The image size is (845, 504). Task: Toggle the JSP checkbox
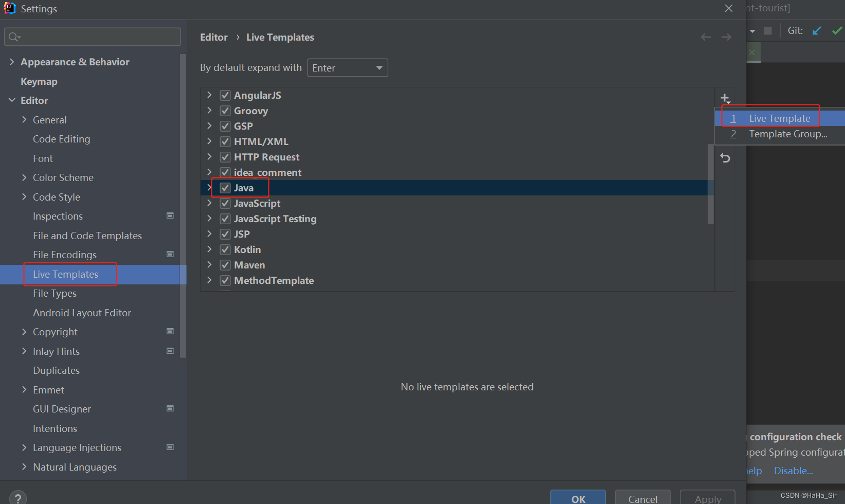(225, 234)
